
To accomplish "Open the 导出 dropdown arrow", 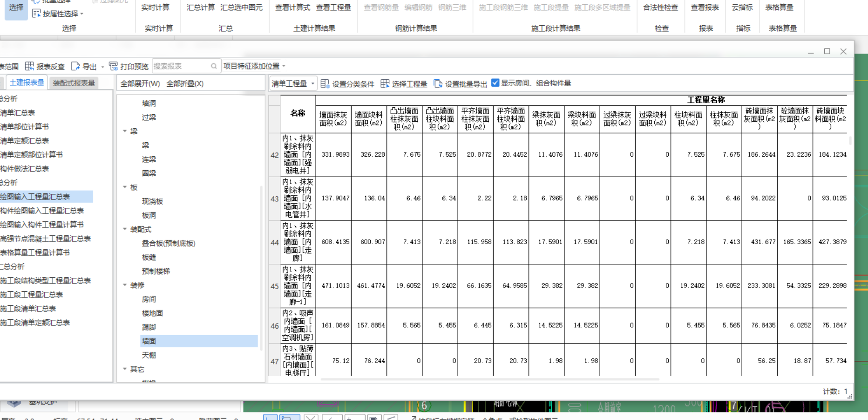I will pos(102,67).
